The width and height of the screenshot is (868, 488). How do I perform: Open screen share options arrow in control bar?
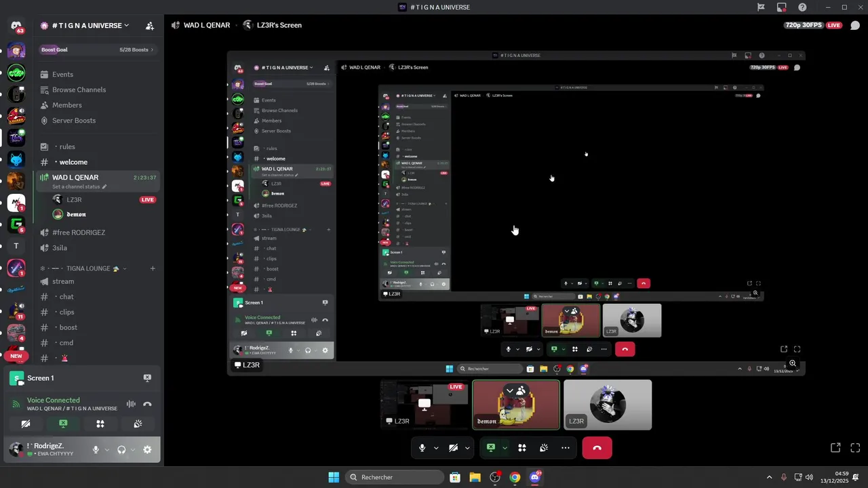click(505, 448)
